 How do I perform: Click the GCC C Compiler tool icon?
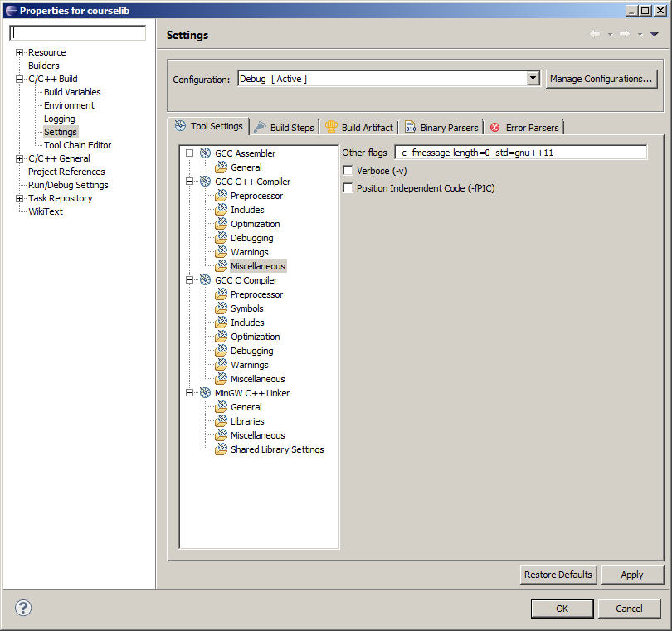(x=205, y=280)
